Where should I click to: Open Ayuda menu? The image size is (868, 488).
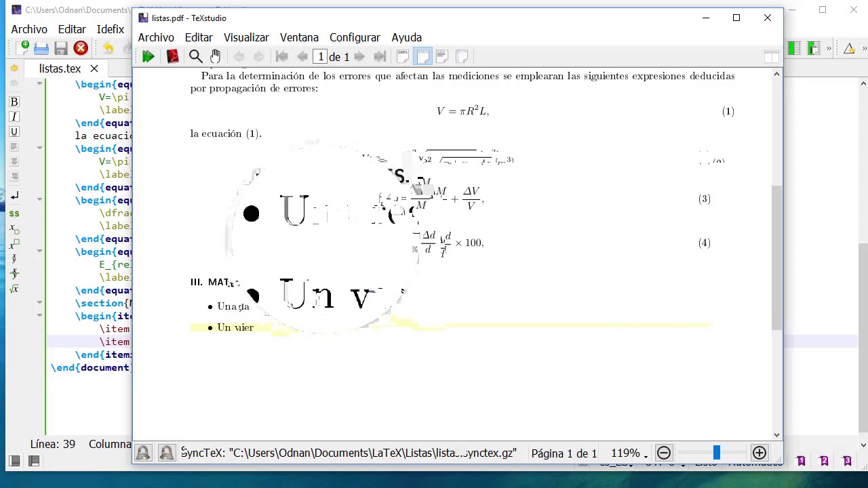click(x=406, y=37)
